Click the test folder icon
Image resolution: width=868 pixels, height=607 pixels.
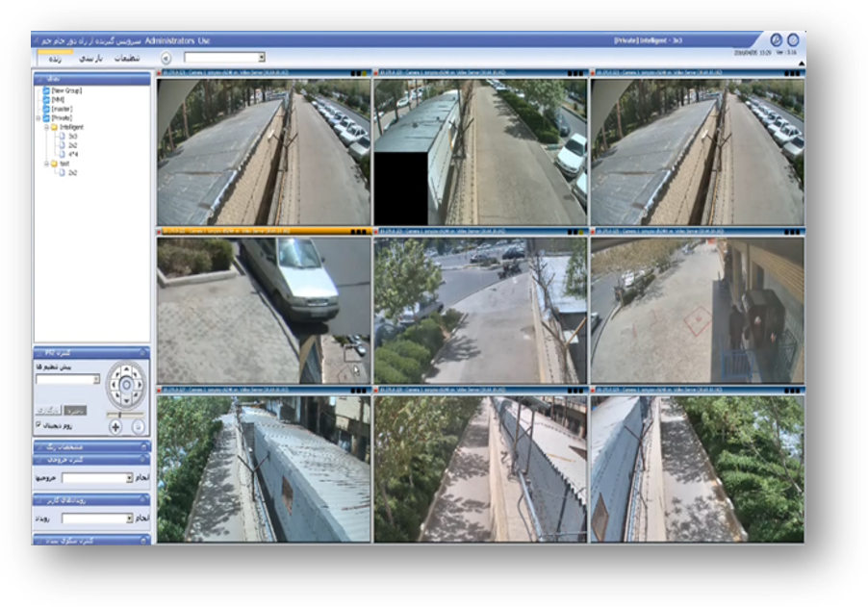point(54,164)
